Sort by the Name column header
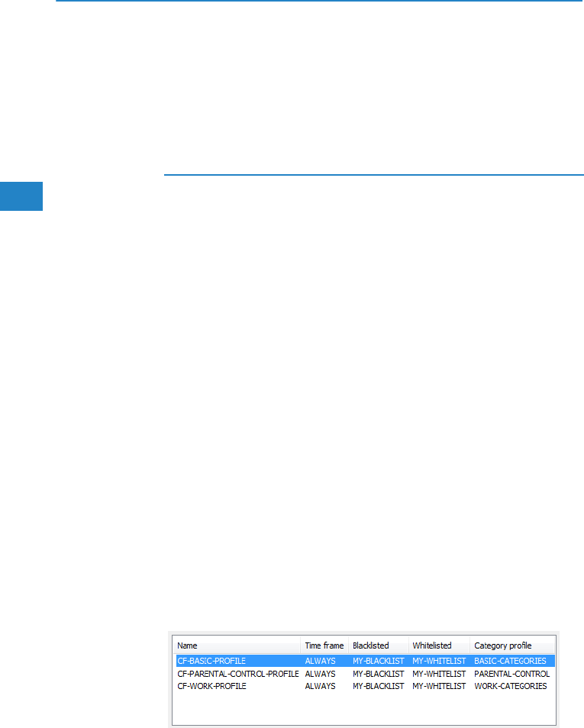584x728 pixels. pos(237,645)
